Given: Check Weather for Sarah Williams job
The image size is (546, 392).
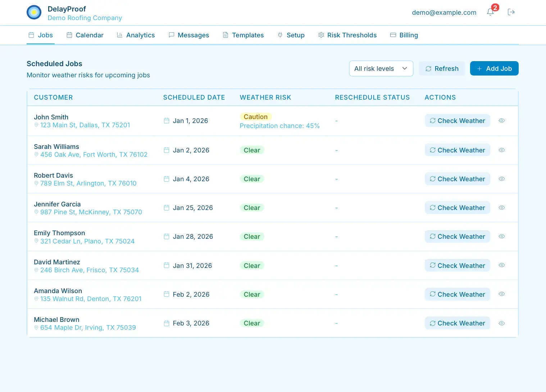Looking at the screenshot, I should [457, 150].
